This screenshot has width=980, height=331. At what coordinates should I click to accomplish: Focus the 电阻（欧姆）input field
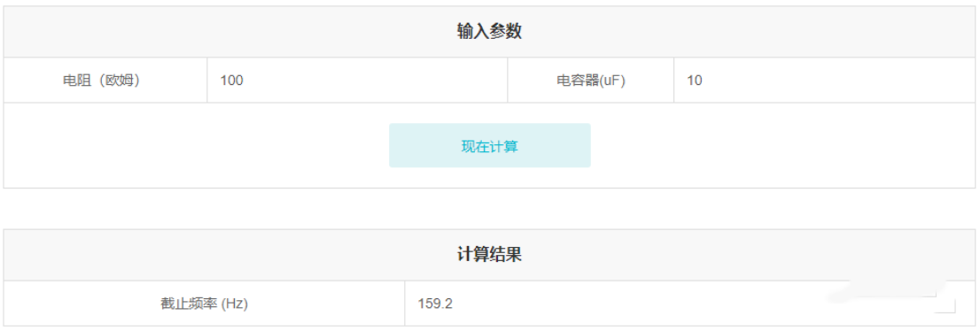[x=357, y=80]
